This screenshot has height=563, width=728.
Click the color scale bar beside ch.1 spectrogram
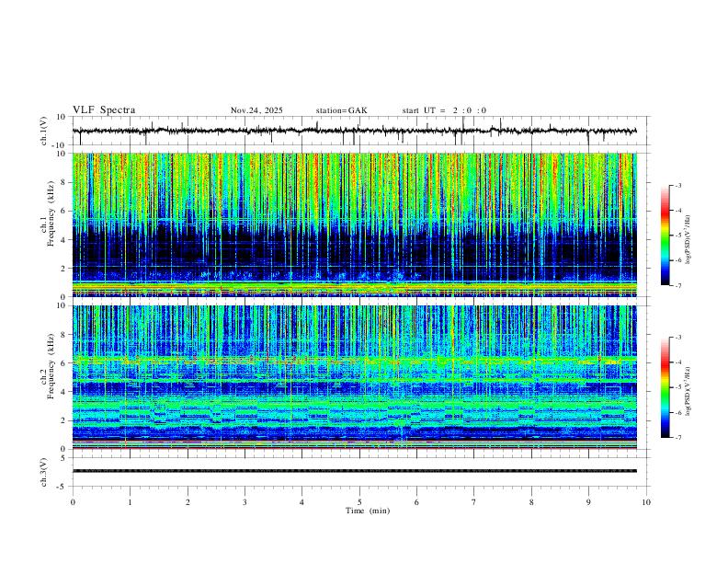(x=665, y=236)
